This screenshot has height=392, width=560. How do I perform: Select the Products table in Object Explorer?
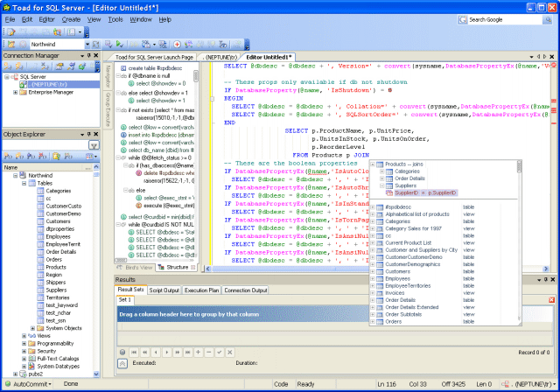coord(56,267)
